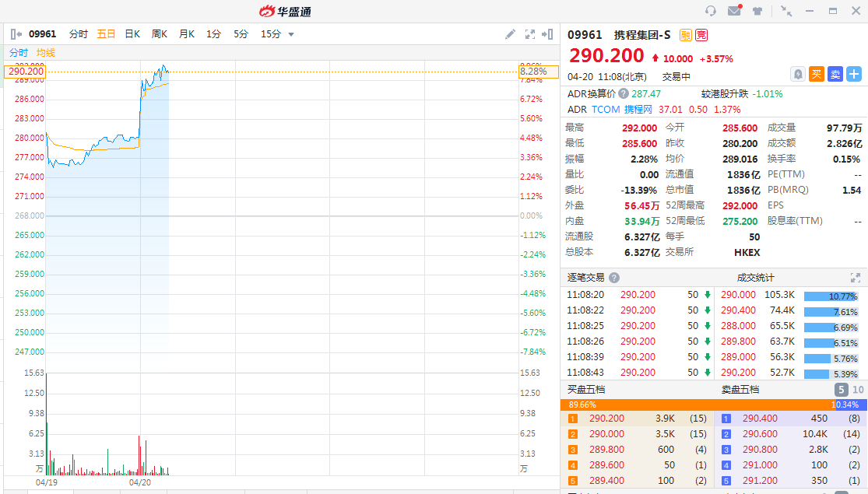This screenshot has width=868, height=494.
Task: Open customer service headset icon
Action: [710, 11]
